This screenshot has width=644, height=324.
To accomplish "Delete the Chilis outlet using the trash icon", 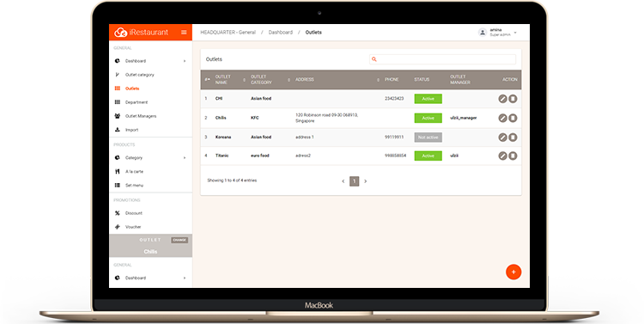I will pyautogui.click(x=513, y=118).
